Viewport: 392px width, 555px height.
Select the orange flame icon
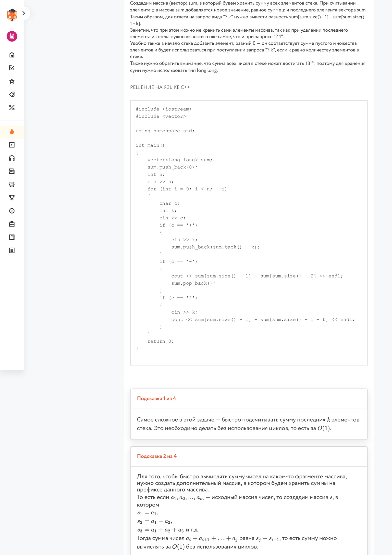tap(12, 132)
